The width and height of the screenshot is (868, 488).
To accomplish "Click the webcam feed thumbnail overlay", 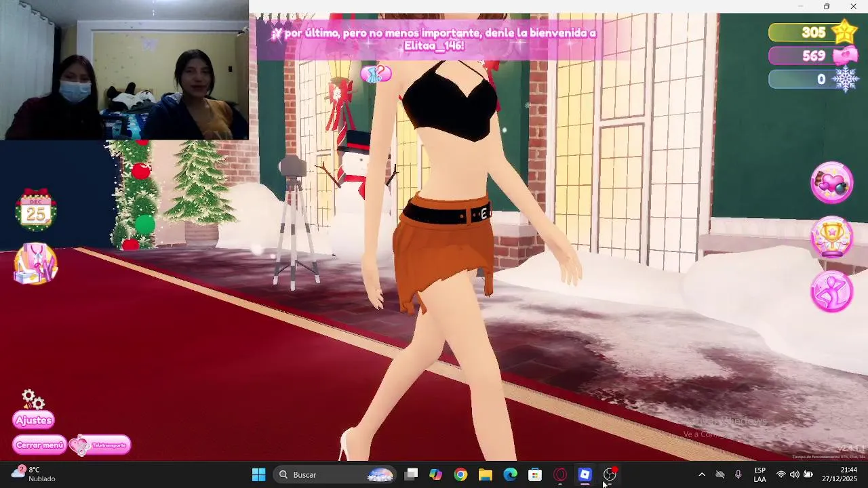I will [x=124, y=70].
